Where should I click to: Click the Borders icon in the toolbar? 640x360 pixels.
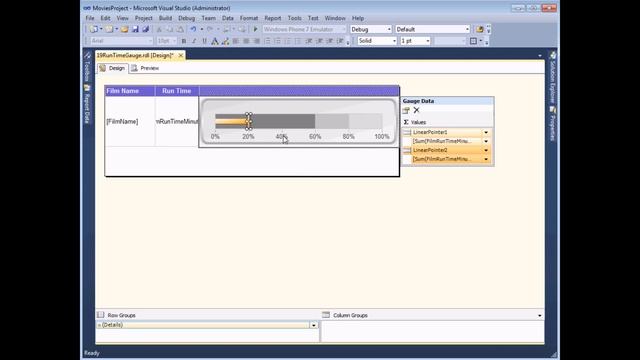click(473, 41)
